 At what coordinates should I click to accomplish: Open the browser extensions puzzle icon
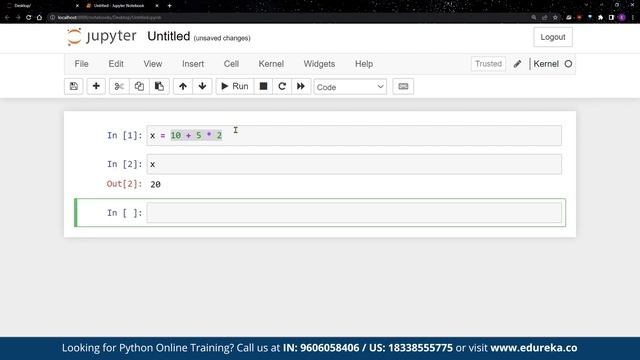click(x=600, y=18)
